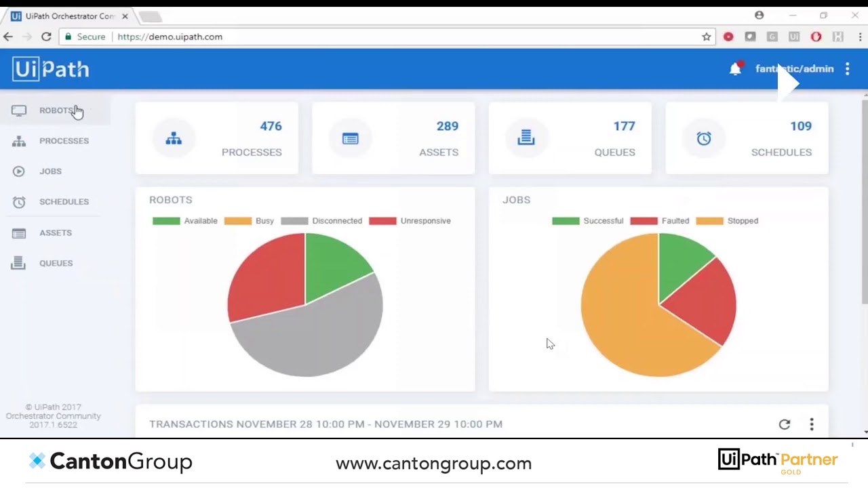Click the Opera-style red O extension icon

(x=816, y=37)
